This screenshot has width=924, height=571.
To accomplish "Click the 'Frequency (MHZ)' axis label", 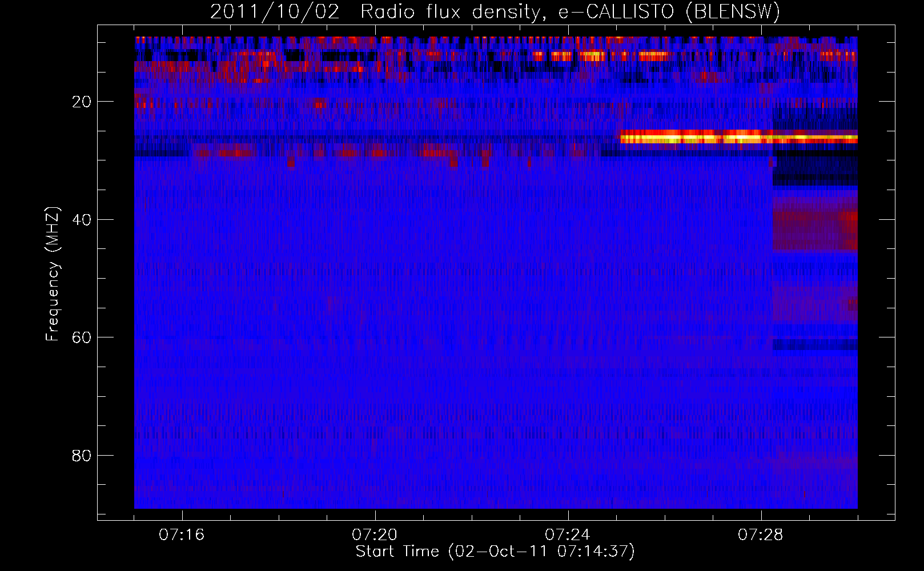I will tap(53, 274).
